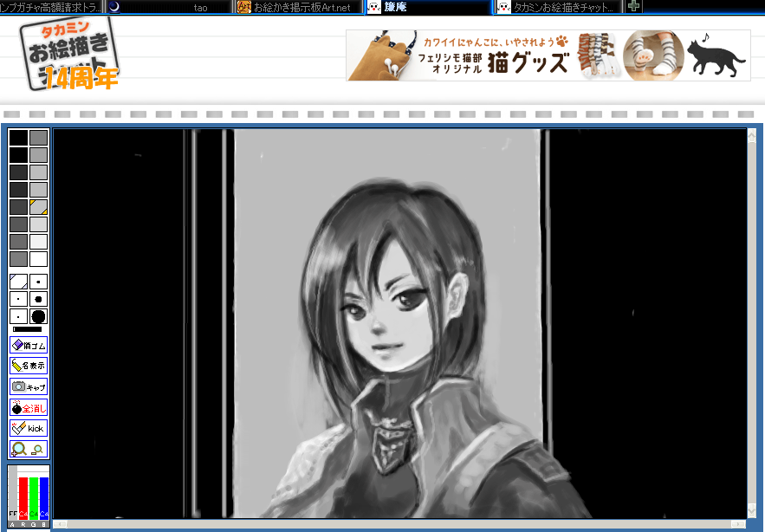
Task: Switch to the tao browser tab
Action: pos(169,7)
